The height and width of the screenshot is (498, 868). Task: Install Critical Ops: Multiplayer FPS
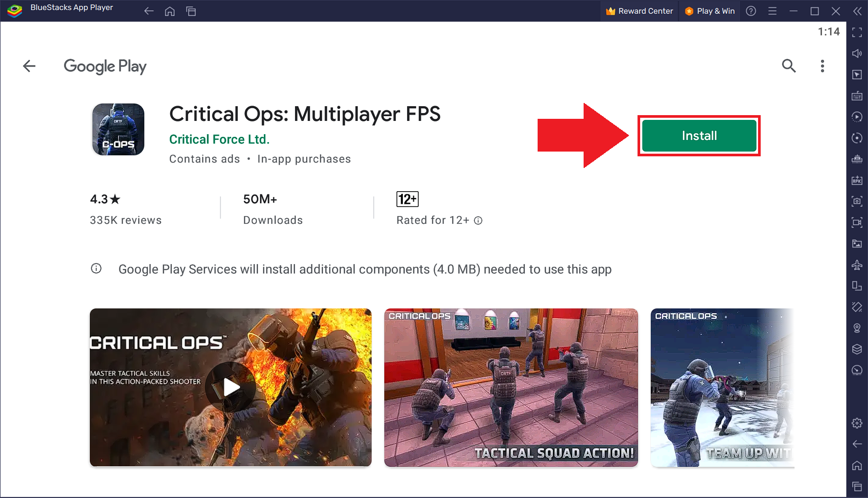pos(699,135)
